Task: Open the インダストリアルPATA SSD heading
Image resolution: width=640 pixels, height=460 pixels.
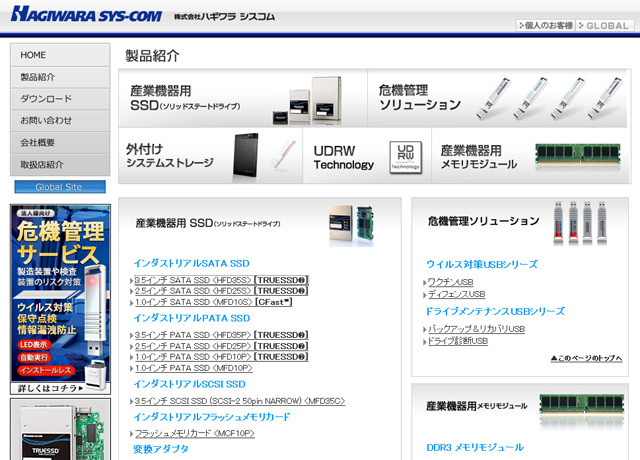Action: pos(192,318)
